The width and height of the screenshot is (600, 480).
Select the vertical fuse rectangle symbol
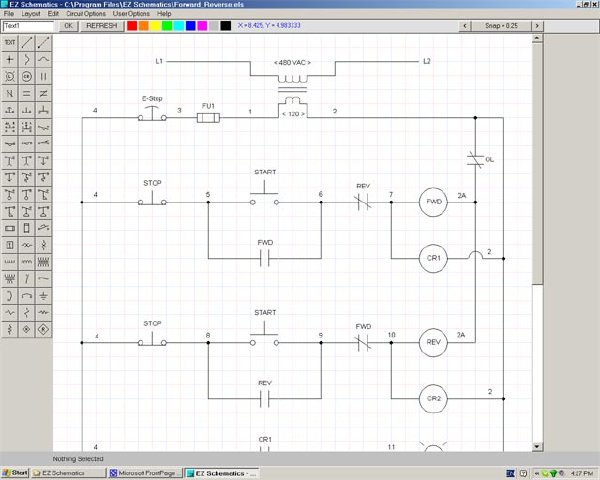pos(26,228)
